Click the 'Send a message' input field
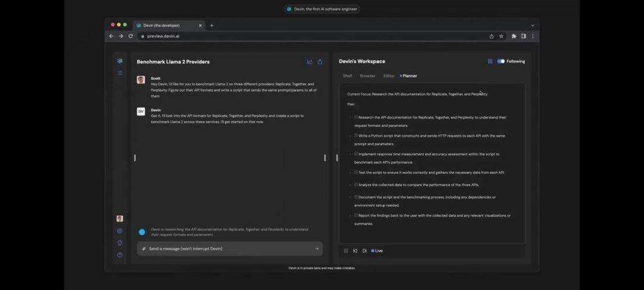 pyautogui.click(x=230, y=249)
